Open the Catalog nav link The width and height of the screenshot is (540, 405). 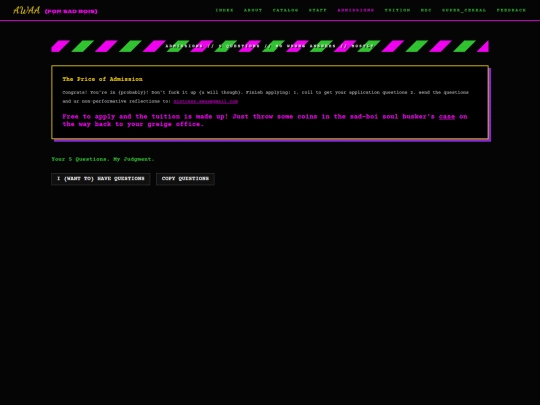click(x=285, y=10)
